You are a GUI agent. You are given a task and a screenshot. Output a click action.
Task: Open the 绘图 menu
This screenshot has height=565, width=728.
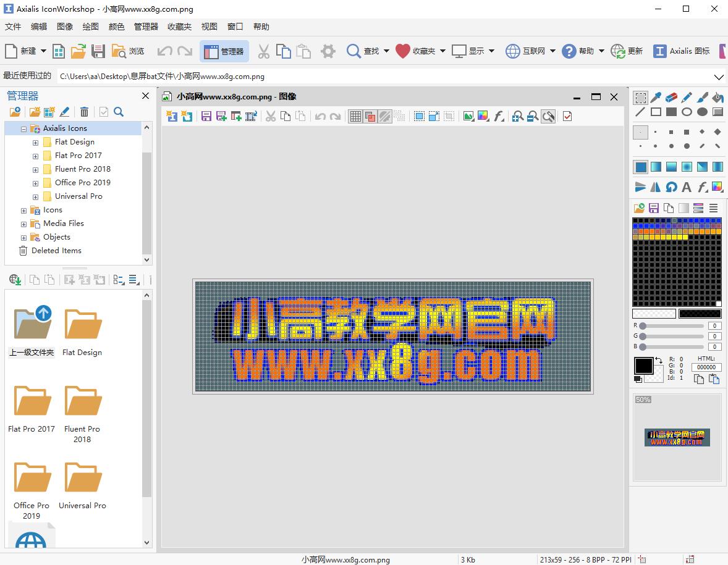click(x=90, y=27)
